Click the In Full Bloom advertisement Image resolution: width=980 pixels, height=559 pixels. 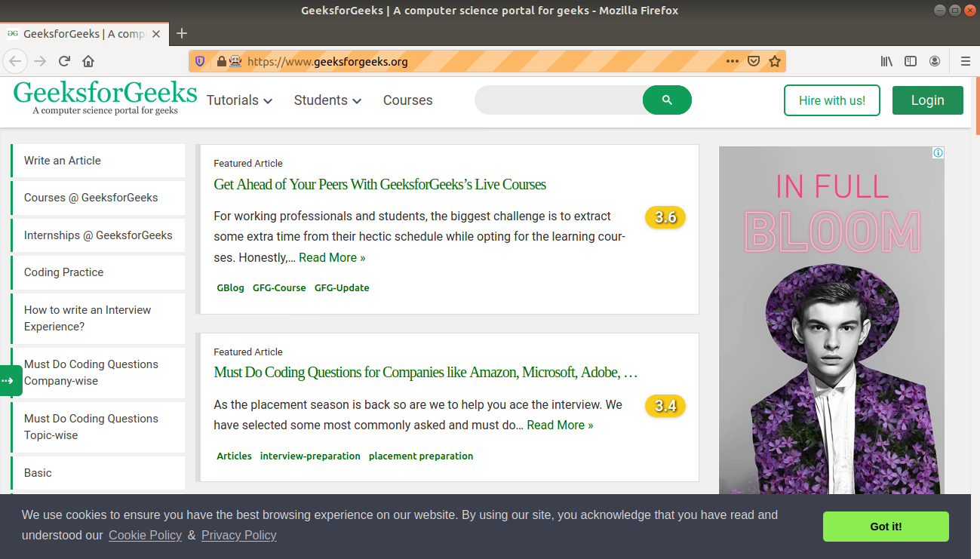click(831, 321)
